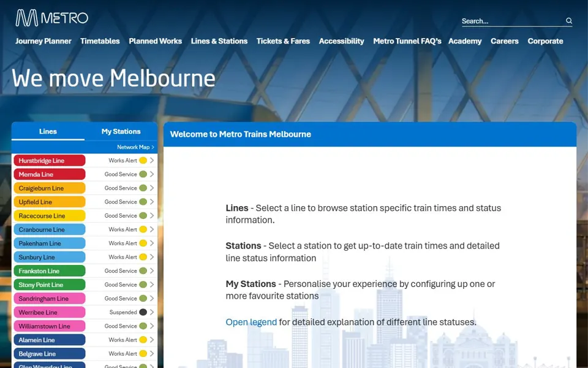Click the Metro logo
588x368 pixels.
point(51,18)
